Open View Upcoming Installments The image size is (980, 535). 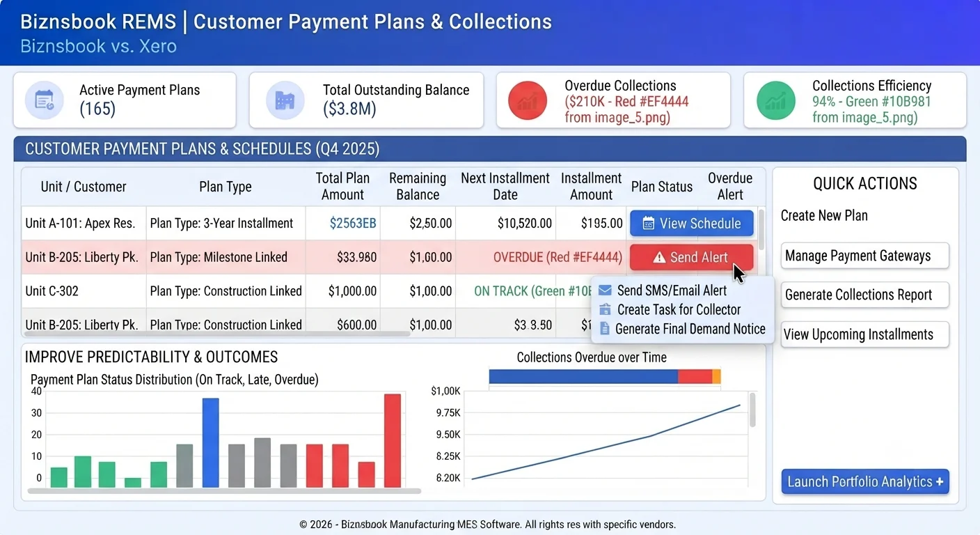coord(865,334)
